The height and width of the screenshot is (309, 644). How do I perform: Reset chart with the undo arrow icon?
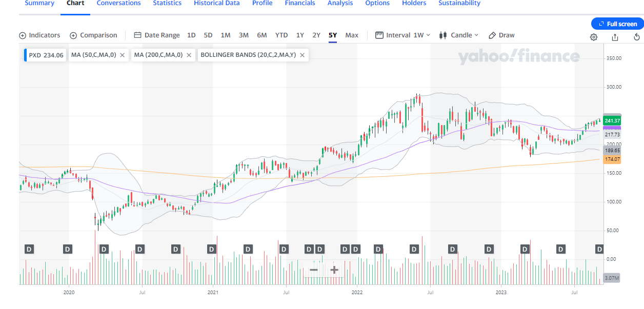tap(636, 37)
